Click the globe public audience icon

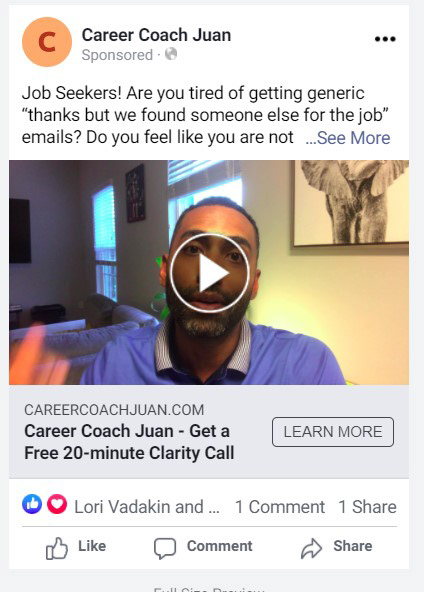[x=171, y=54]
